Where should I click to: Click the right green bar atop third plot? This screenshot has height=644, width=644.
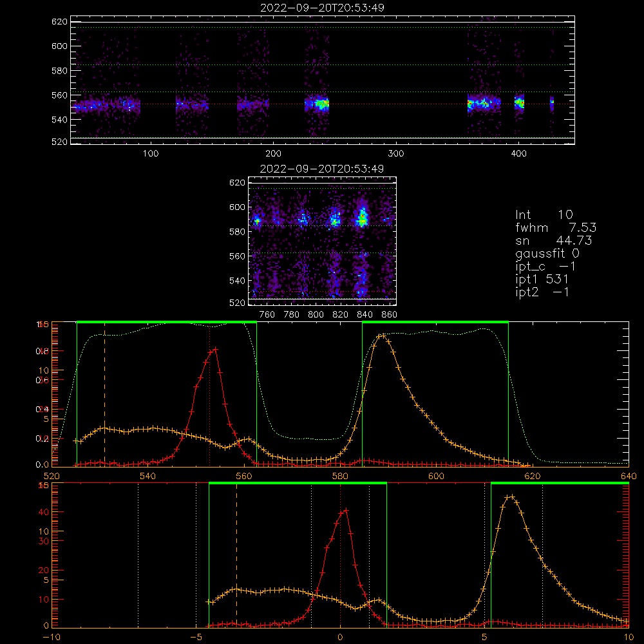pos(435,323)
